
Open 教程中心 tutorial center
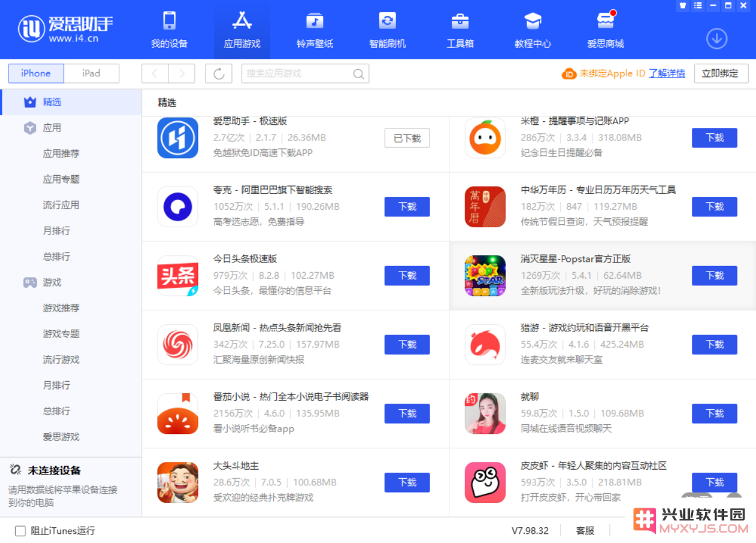click(x=533, y=29)
